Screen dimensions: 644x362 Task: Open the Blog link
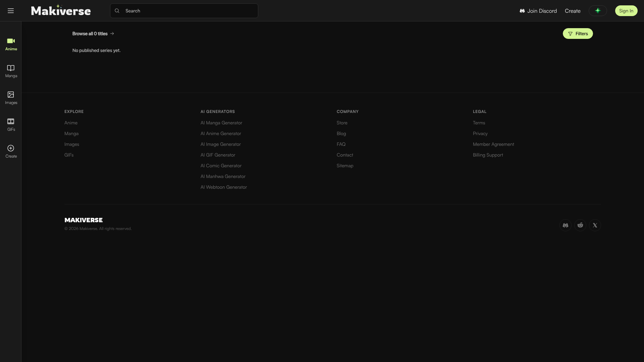(341, 133)
